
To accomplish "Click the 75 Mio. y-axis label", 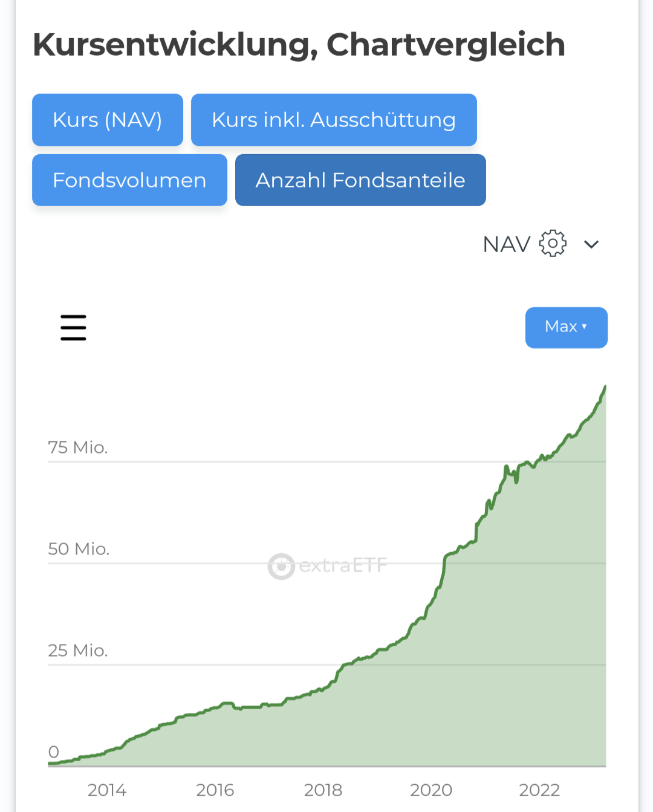I will click(78, 447).
